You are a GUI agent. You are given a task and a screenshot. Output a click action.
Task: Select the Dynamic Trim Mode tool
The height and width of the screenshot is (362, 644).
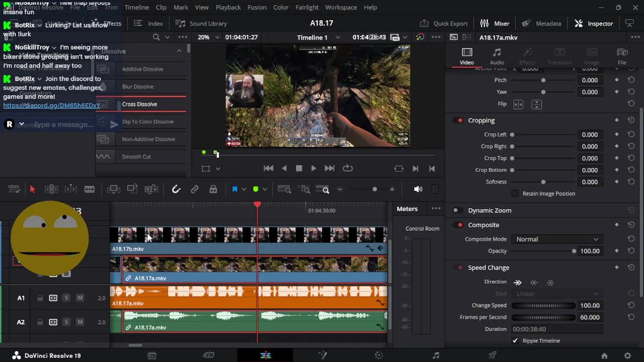tap(71, 189)
